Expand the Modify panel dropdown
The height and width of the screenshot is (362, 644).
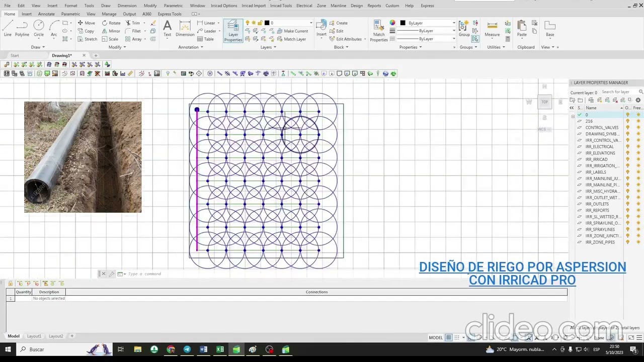117,47
